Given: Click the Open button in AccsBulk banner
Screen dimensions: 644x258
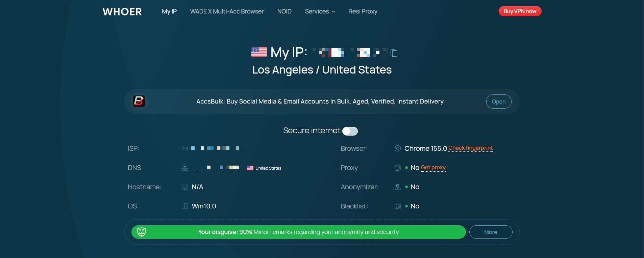Looking at the screenshot, I should (499, 102).
